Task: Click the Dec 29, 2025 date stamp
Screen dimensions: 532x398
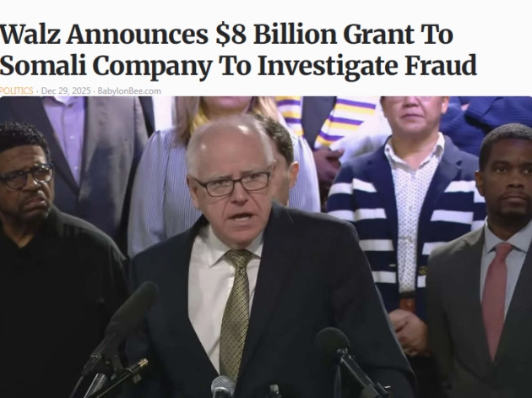Action: 66,91
